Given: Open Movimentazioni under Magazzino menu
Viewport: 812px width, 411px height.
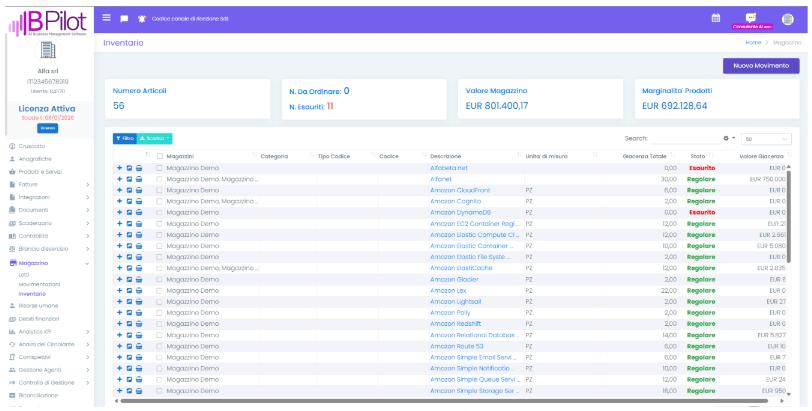Looking at the screenshot, I should pos(38,284).
